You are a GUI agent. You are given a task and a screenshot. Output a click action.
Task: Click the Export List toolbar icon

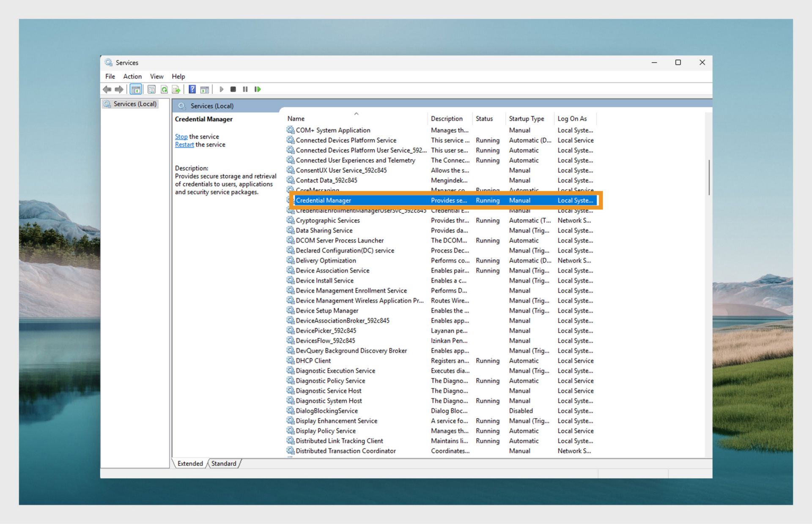(176, 89)
